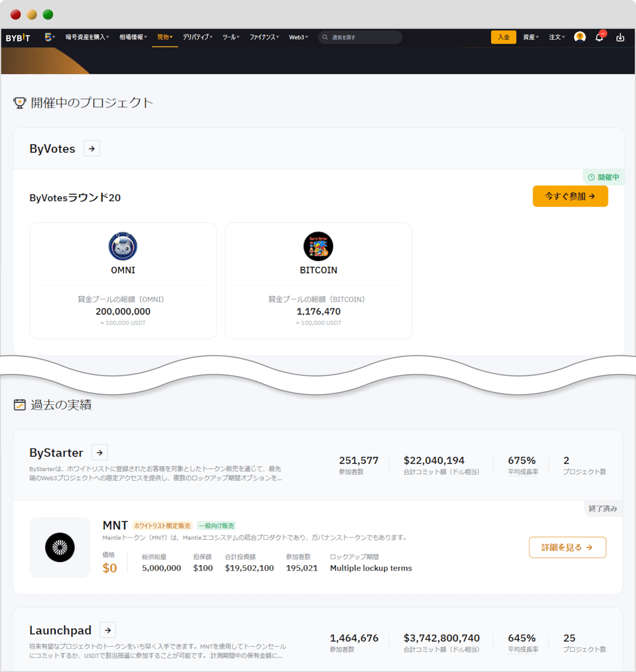Click the BITCOIN token logo
Image resolution: width=636 pixels, height=672 pixels.
pyautogui.click(x=318, y=246)
